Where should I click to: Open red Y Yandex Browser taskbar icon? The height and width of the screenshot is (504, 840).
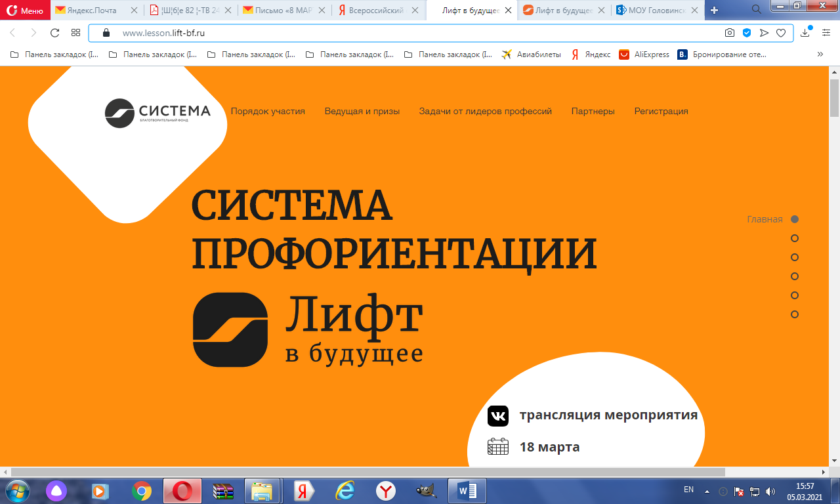coord(385,490)
